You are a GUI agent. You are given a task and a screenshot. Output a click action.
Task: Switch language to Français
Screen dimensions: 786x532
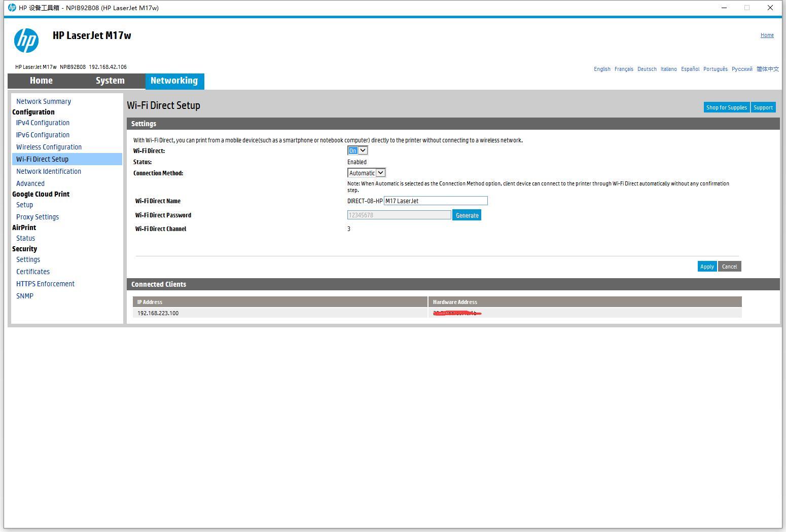click(x=624, y=69)
